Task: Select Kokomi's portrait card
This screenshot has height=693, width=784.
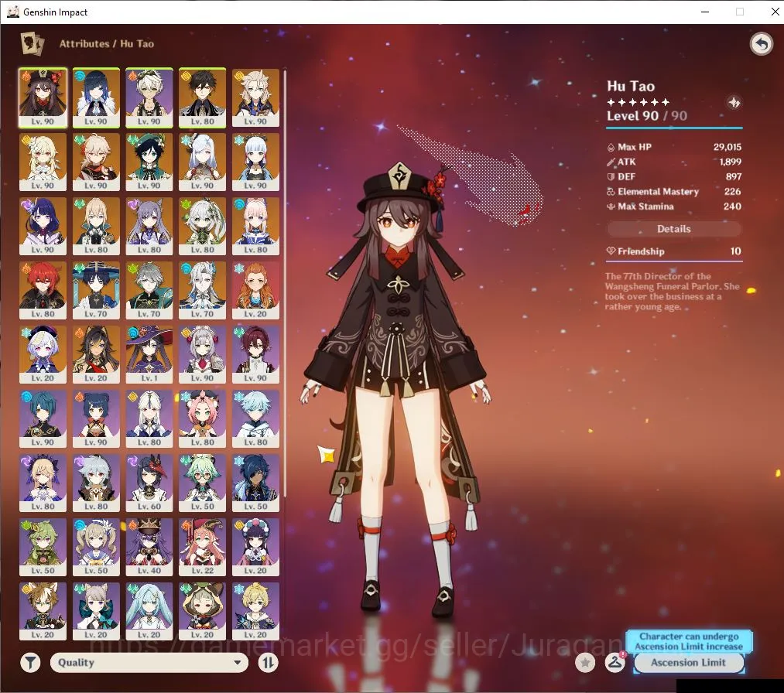Action: click(x=255, y=227)
